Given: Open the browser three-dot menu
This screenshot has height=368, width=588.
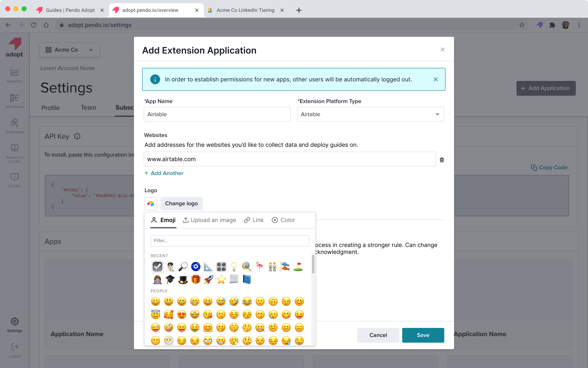Looking at the screenshot, I should click(x=579, y=25).
